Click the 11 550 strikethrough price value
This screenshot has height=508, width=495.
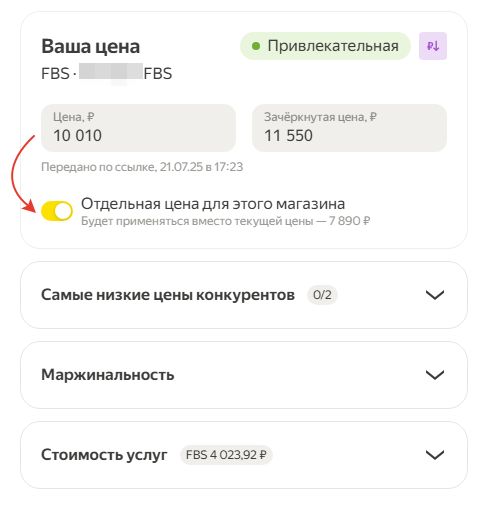(x=288, y=136)
